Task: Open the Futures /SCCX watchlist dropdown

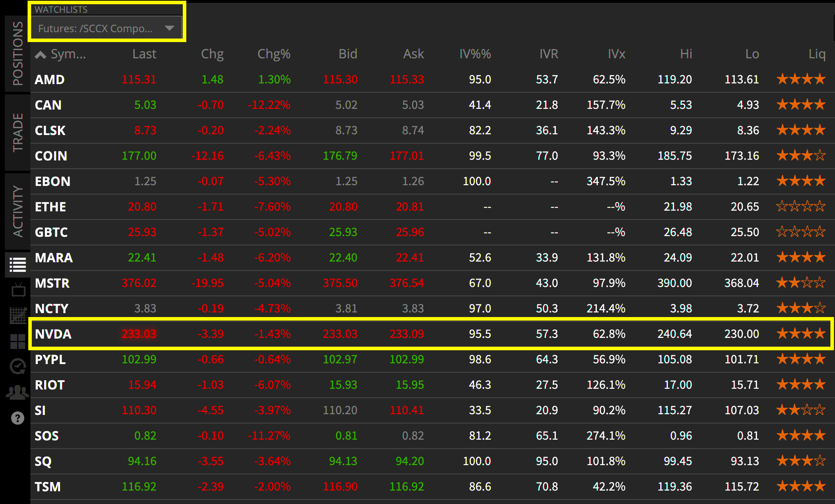Action: coord(95,28)
